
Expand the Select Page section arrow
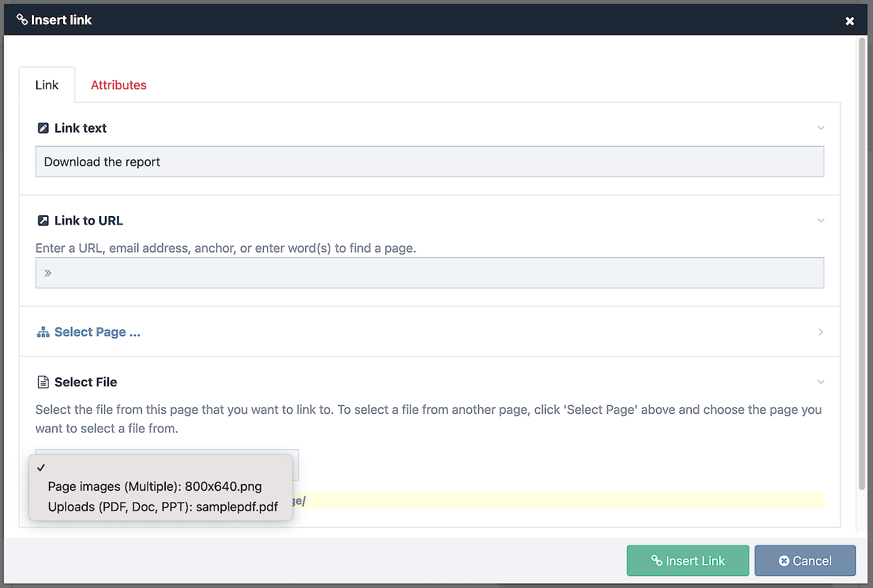[821, 332]
